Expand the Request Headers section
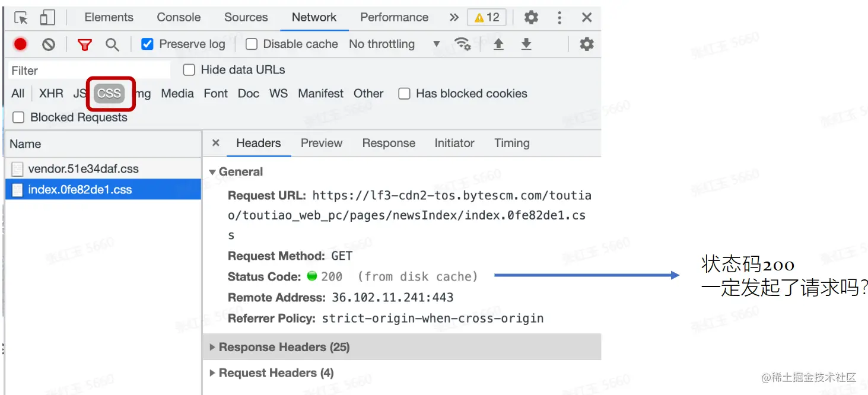 click(276, 373)
